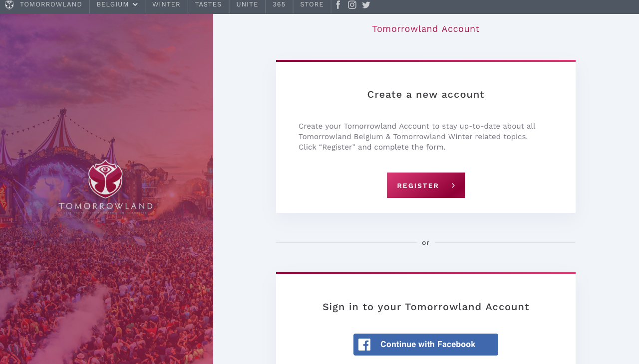Open the Twitter bird icon in header
639x364 pixels.
pyautogui.click(x=366, y=4)
